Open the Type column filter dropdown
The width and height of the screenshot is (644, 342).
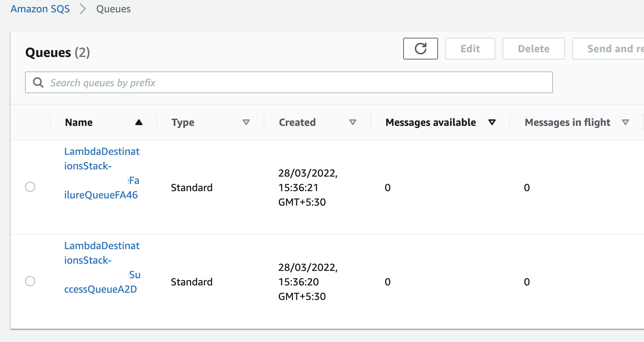coord(247,122)
